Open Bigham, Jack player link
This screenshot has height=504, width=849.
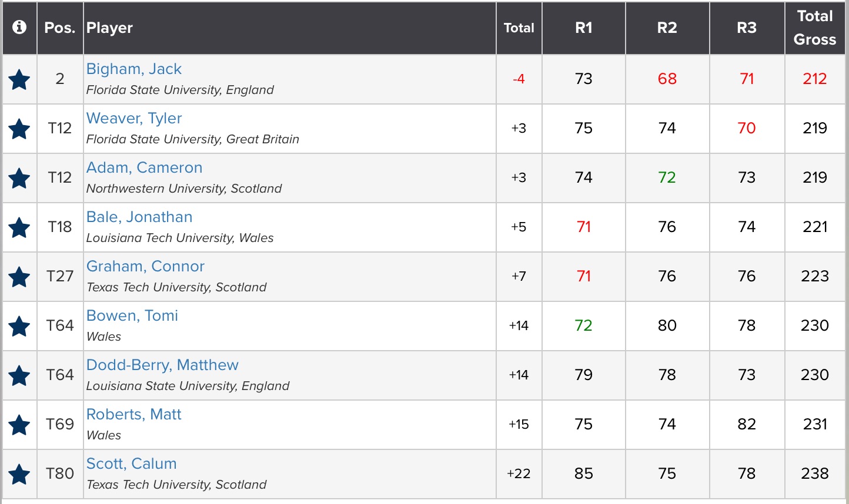coord(134,69)
